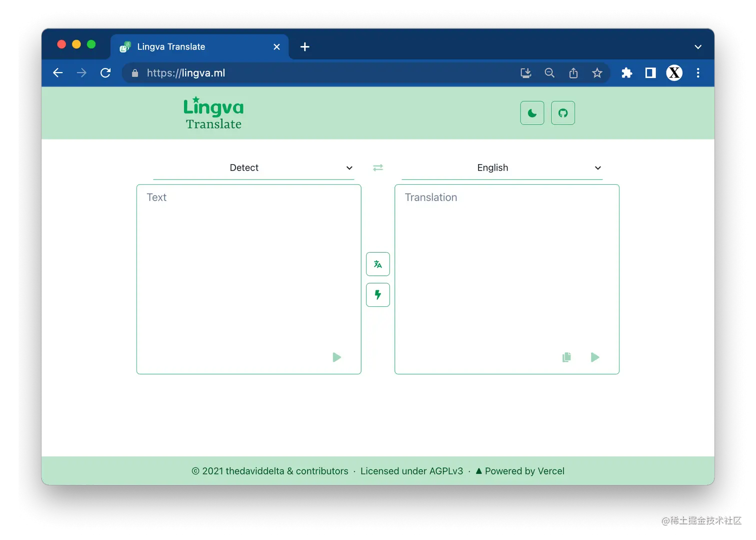Open the English target language dropdown
This screenshot has width=756, height=540.
pyautogui.click(x=502, y=168)
